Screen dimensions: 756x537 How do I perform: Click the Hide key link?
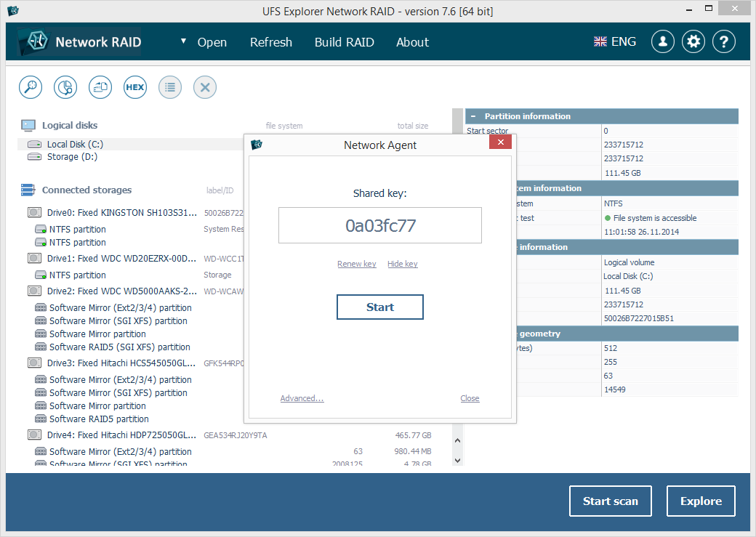point(403,264)
